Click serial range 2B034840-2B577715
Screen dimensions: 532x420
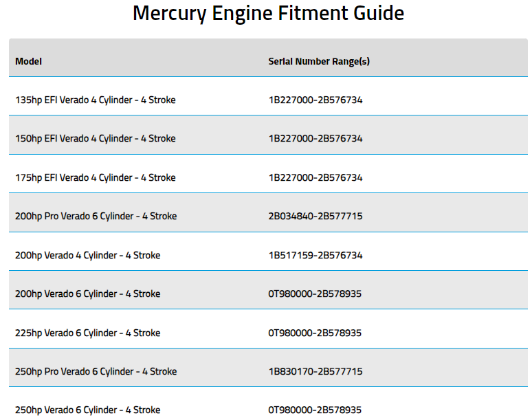pyautogui.click(x=315, y=217)
